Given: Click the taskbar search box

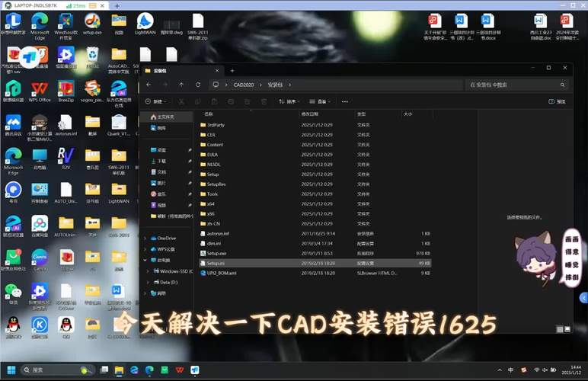Looking at the screenshot, I should click(x=56, y=370).
